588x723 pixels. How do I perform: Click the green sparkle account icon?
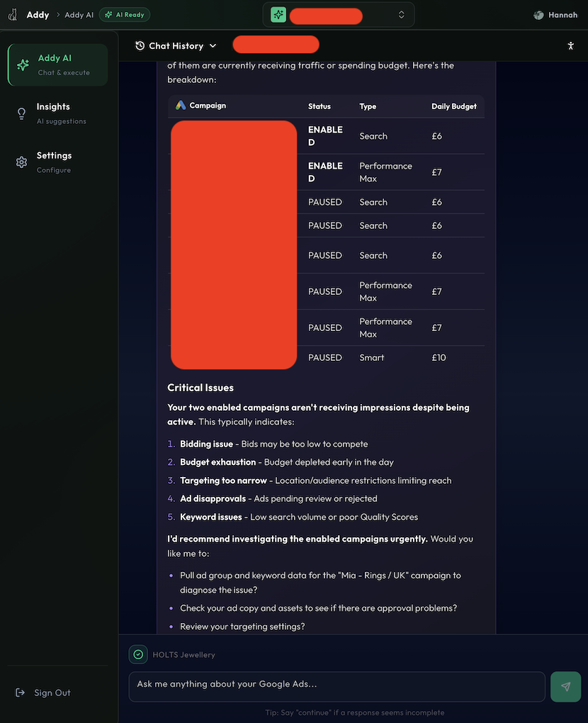pyautogui.click(x=278, y=15)
